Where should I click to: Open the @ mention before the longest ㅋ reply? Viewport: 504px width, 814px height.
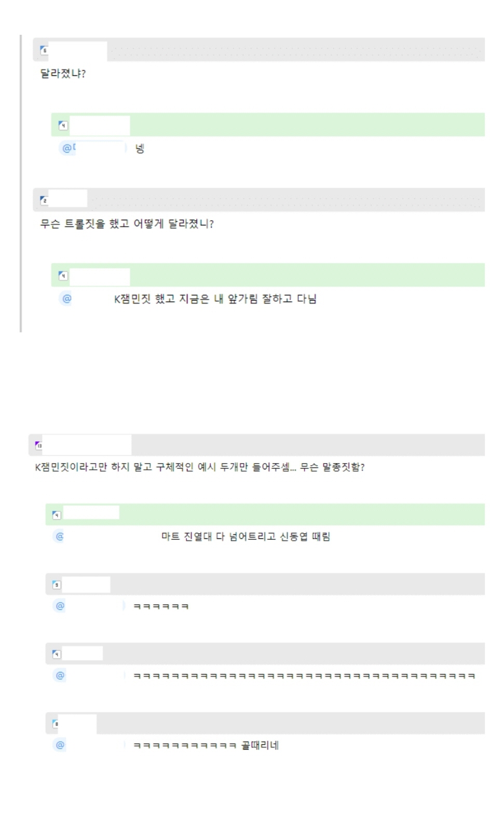[x=60, y=675]
